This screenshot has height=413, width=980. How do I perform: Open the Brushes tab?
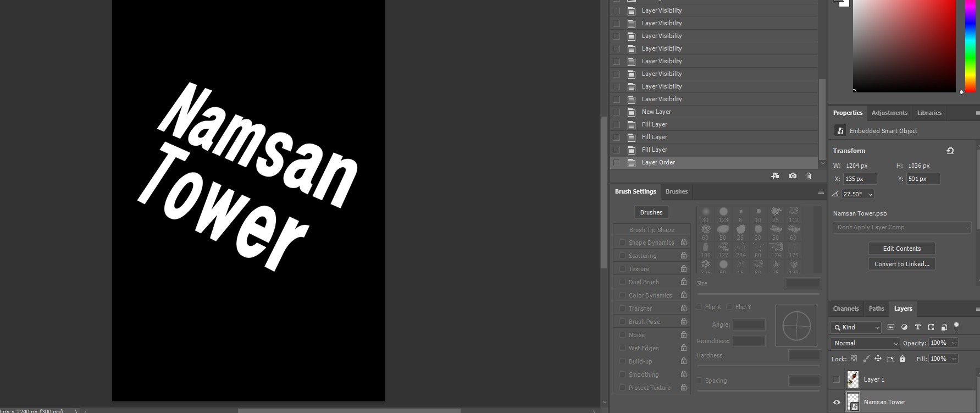pyautogui.click(x=676, y=191)
